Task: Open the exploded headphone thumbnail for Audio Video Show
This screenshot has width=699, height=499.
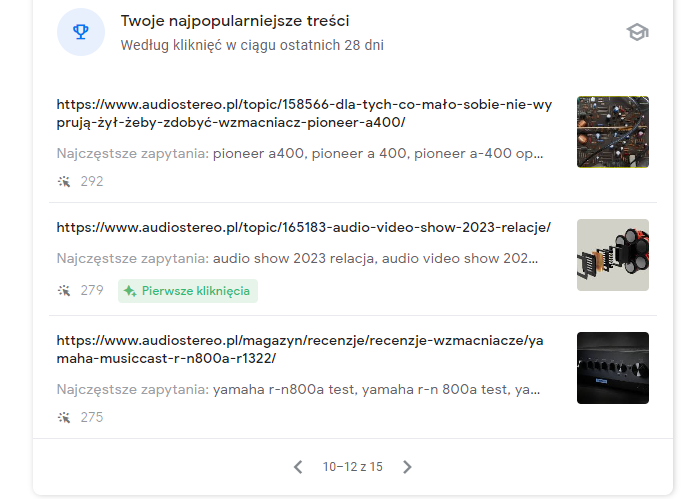Action: pos(613,255)
